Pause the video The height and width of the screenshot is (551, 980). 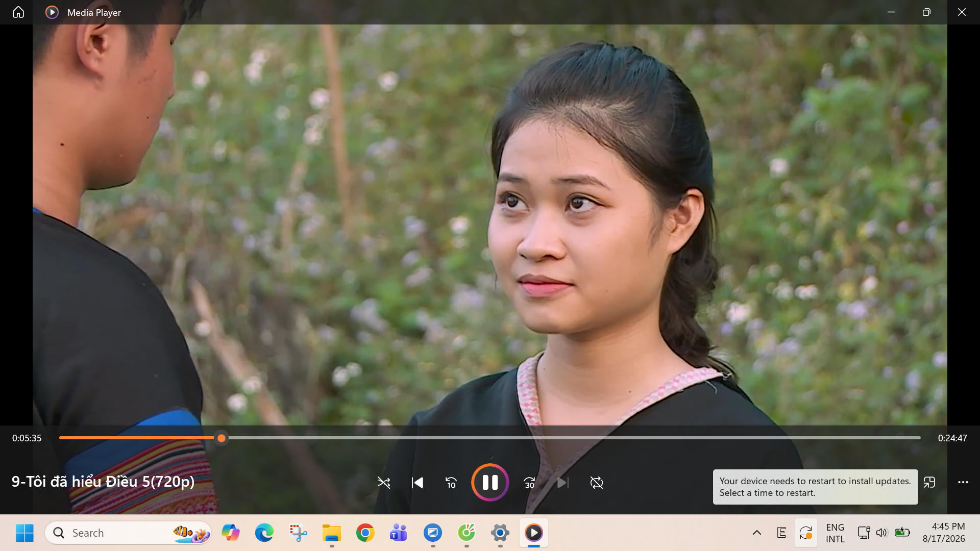(490, 483)
